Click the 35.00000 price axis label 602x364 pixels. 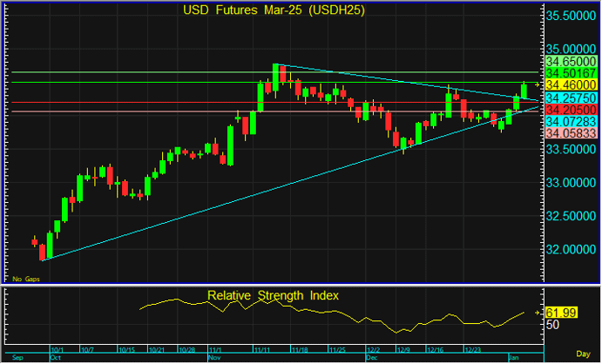571,49
